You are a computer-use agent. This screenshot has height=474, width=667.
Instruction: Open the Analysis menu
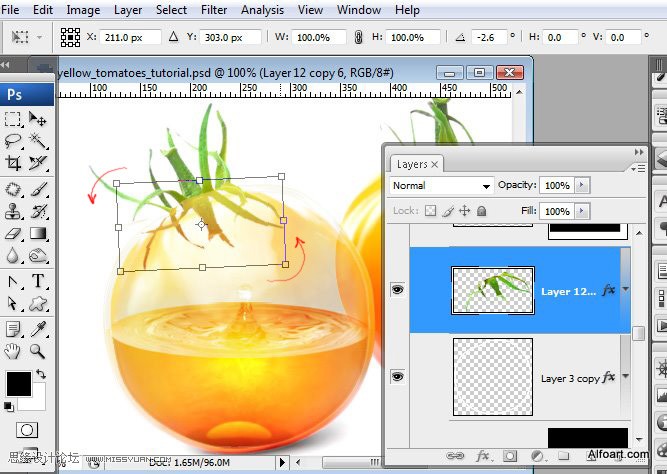click(262, 10)
